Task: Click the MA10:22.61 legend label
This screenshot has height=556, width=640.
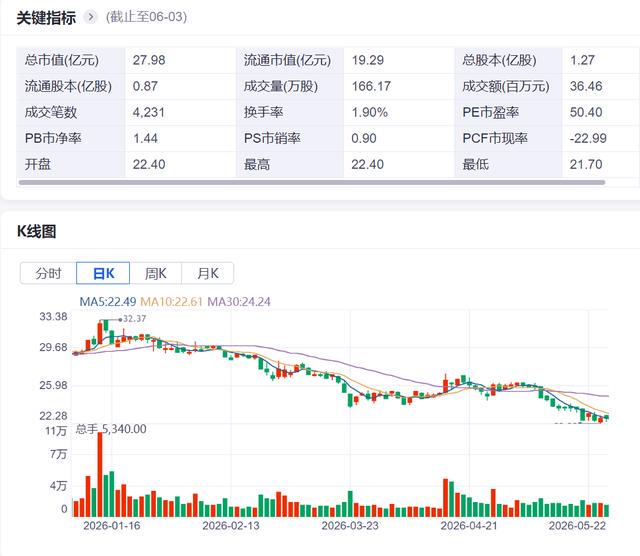Action: click(171, 302)
